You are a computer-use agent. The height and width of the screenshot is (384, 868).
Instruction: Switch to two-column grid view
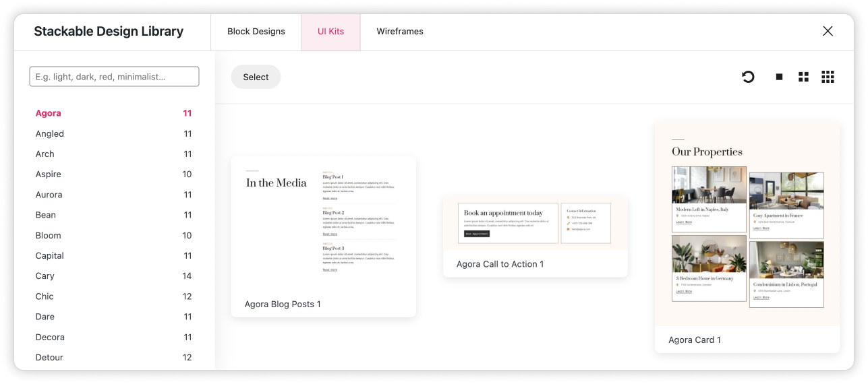pos(803,77)
